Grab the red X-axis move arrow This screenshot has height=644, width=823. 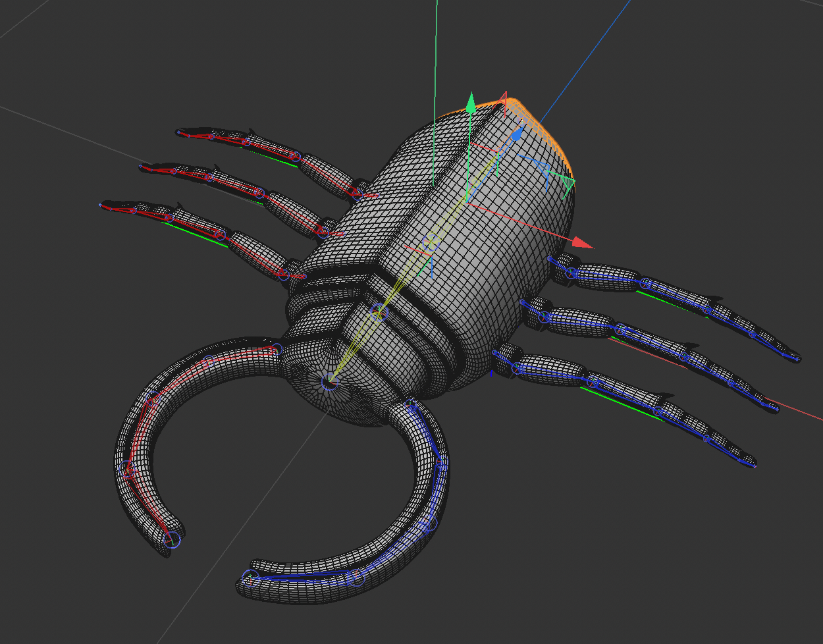tap(582, 242)
